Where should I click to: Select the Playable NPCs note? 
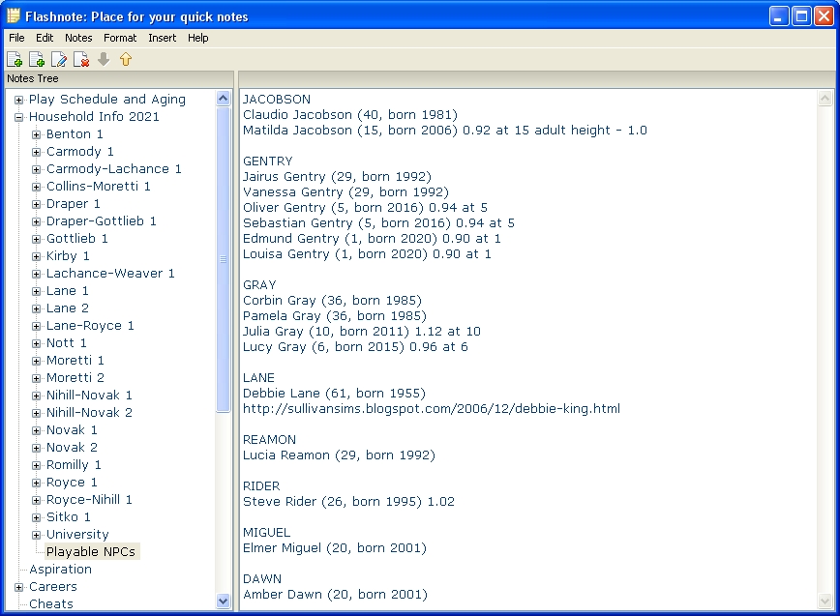(91, 552)
